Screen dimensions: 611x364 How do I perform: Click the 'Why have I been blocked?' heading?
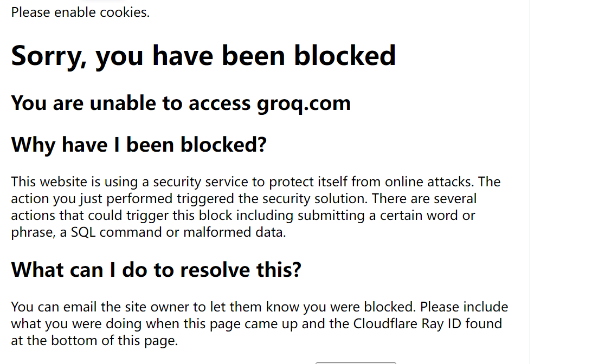(x=139, y=145)
